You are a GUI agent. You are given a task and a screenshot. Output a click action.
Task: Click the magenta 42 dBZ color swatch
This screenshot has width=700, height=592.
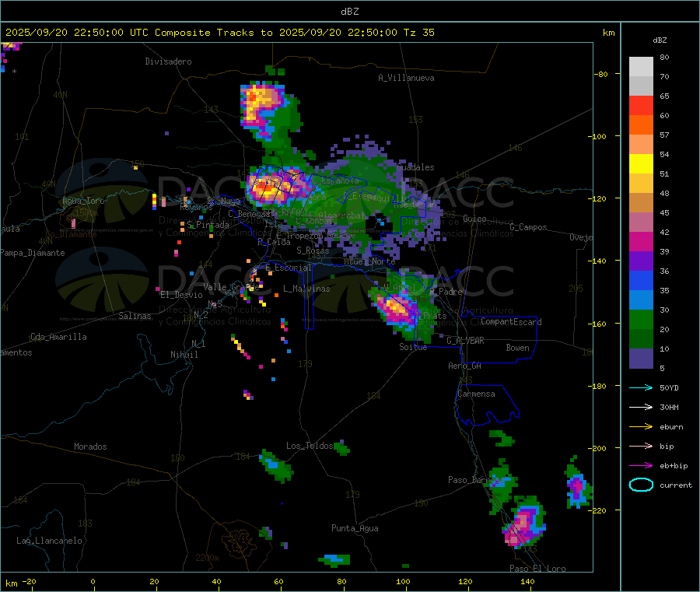[641, 241]
